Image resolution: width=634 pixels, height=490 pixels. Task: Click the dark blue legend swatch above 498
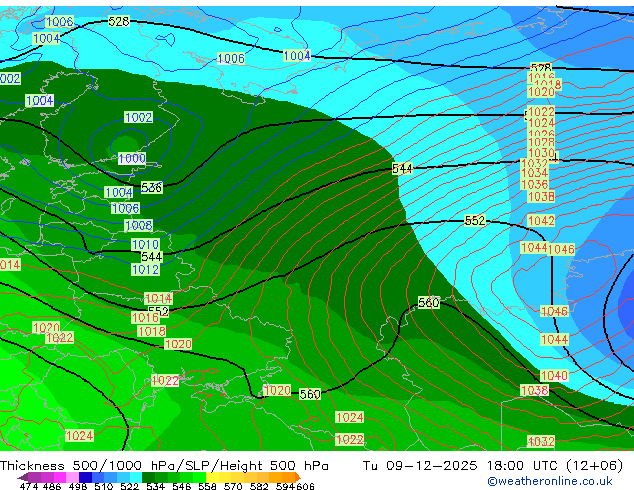[x=85, y=477]
